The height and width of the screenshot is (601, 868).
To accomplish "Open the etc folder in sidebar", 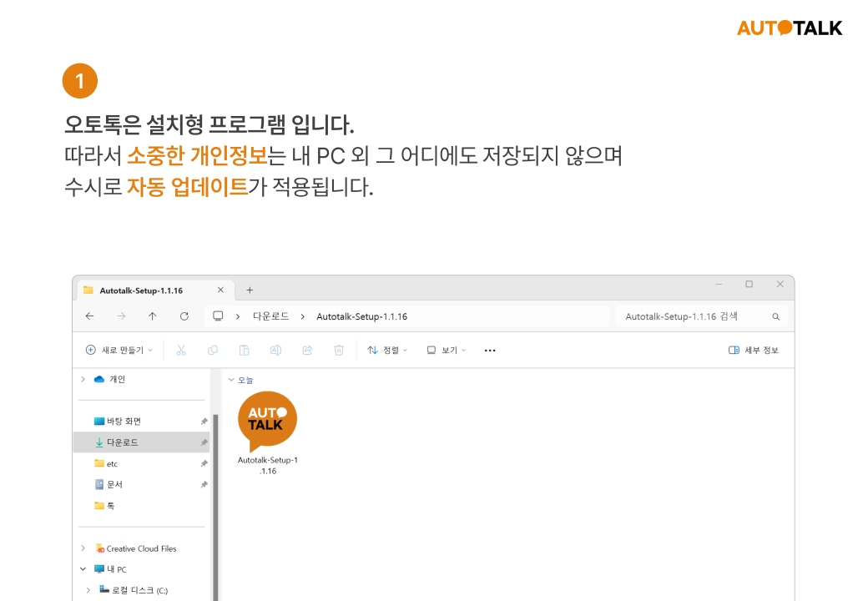I will (x=106, y=463).
